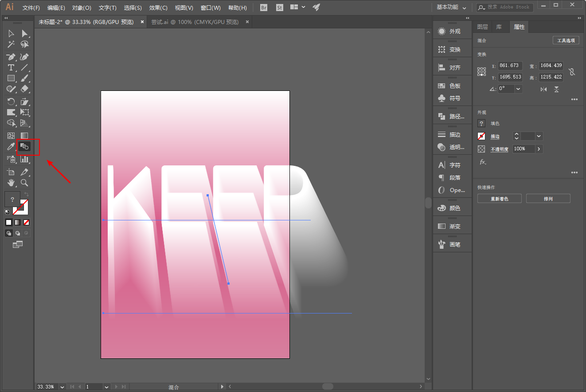Select the Rotate tool
This screenshot has height=392, width=586.
[11, 102]
